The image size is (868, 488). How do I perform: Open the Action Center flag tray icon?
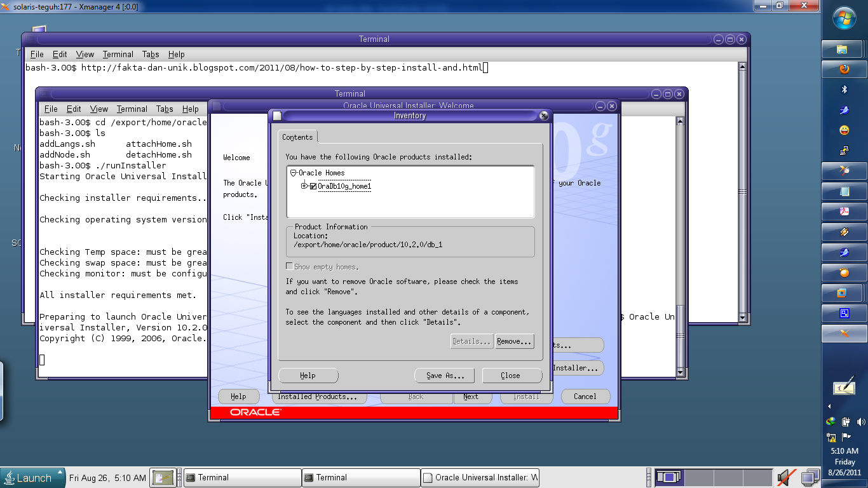tap(846, 437)
